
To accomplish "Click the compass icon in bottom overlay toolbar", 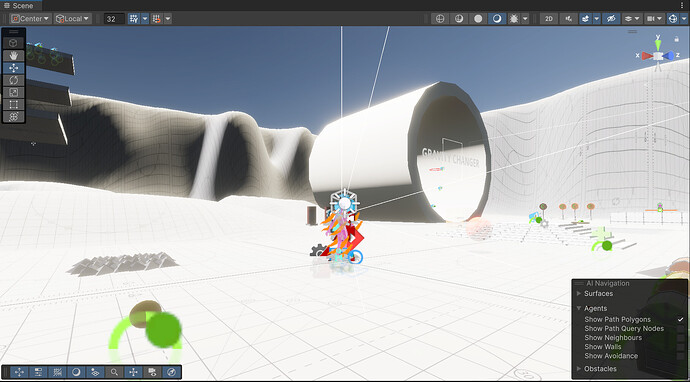I will pyautogui.click(x=172, y=372).
